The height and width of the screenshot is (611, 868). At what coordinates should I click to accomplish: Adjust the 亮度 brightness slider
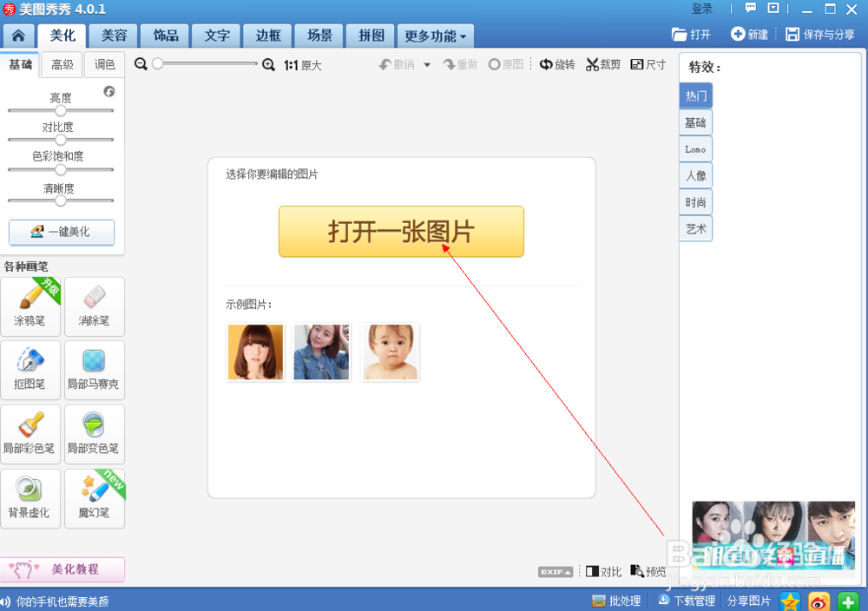(61, 110)
